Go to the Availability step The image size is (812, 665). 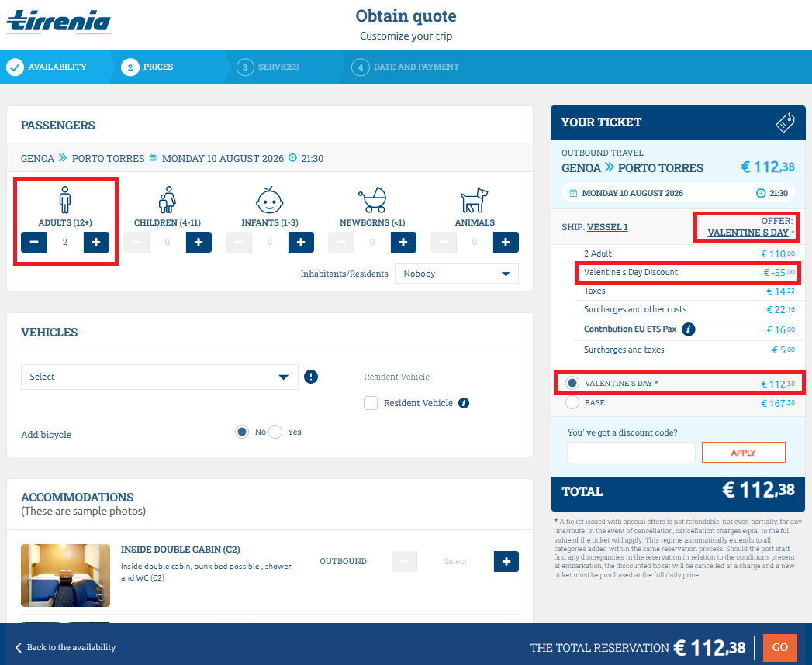point(47,67)
